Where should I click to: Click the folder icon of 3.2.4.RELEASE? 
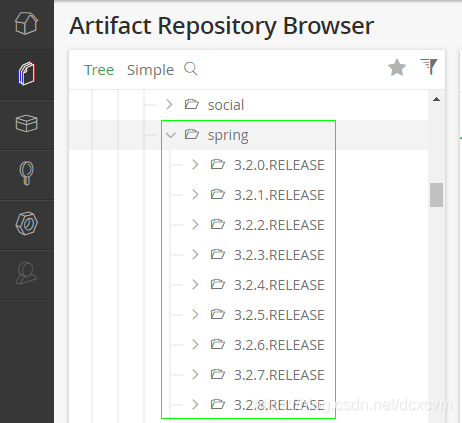click(218, 284)
